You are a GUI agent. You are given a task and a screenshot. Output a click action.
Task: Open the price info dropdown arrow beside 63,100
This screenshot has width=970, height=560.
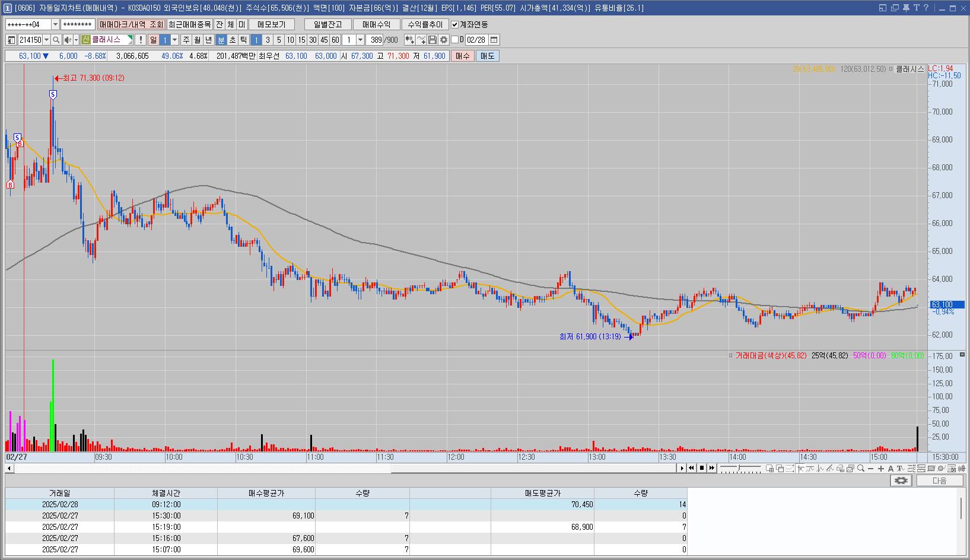(46, 56)
